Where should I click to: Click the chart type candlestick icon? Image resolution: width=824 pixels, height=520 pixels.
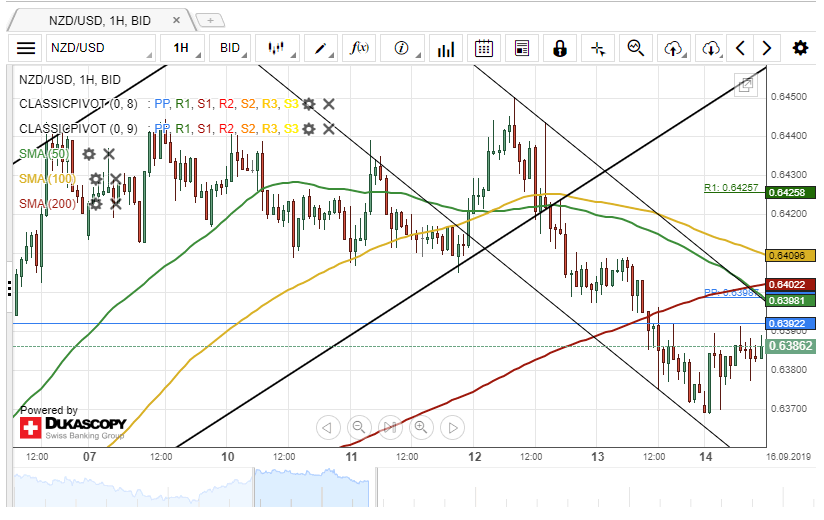tap(277, 48)
